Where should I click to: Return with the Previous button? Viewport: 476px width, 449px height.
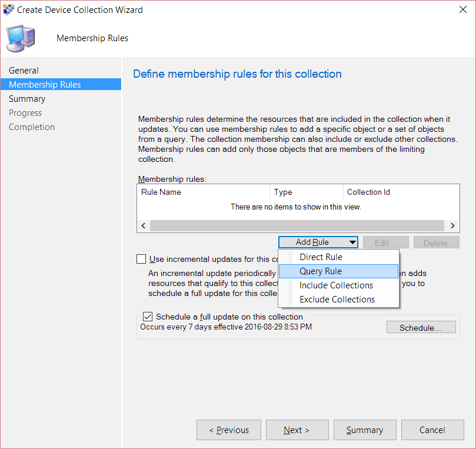[x=229, y=430]
